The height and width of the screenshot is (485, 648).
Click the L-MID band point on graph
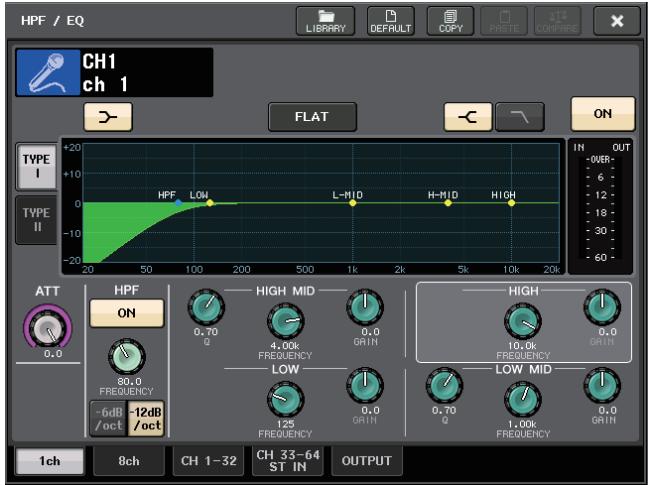[x=352, y=203]
